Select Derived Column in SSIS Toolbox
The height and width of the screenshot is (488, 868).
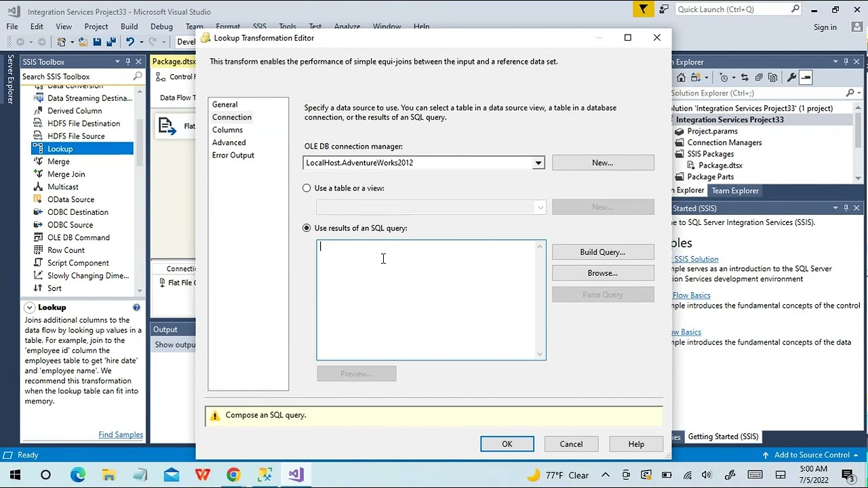pyautogui.click(x=74, y=110)
